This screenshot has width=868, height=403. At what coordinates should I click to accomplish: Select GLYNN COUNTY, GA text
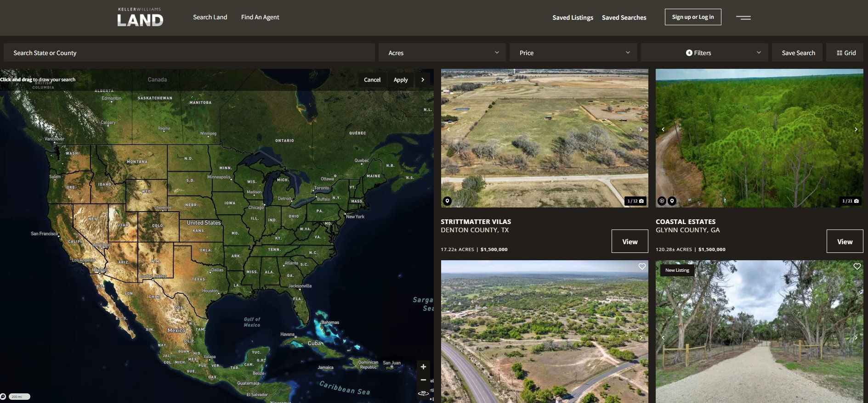coord(688,230)
